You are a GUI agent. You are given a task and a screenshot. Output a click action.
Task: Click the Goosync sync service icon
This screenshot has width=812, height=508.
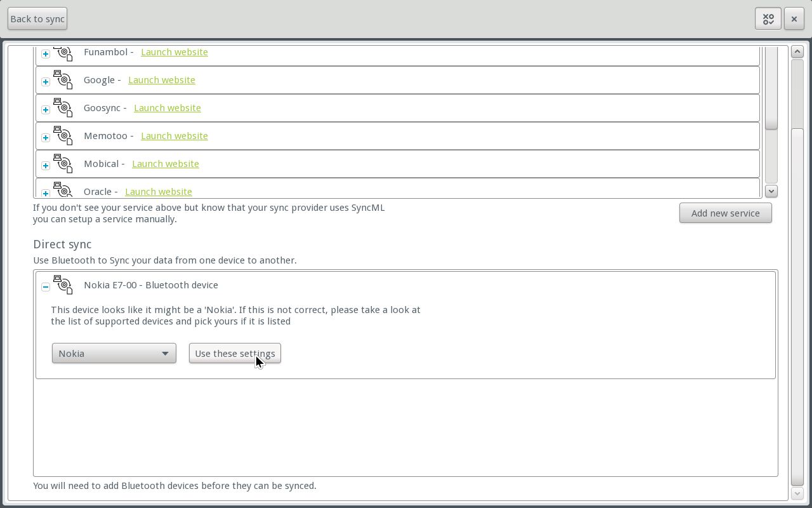(x=63, y=108)
